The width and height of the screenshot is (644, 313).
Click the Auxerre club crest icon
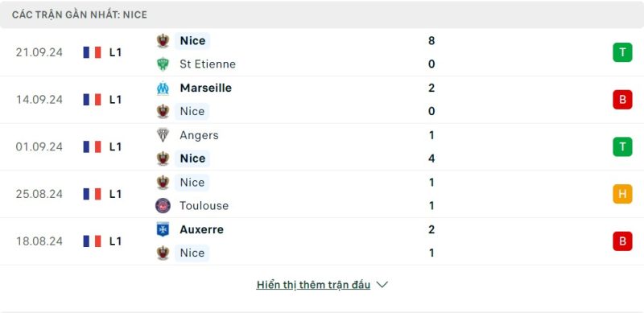pos(163,229)
